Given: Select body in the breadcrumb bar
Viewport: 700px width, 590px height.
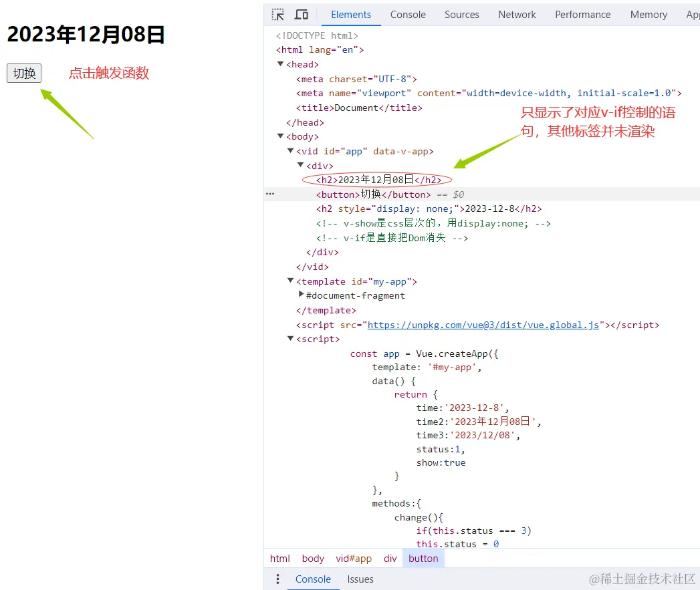Looking at the screenshot, I should 313,559.
